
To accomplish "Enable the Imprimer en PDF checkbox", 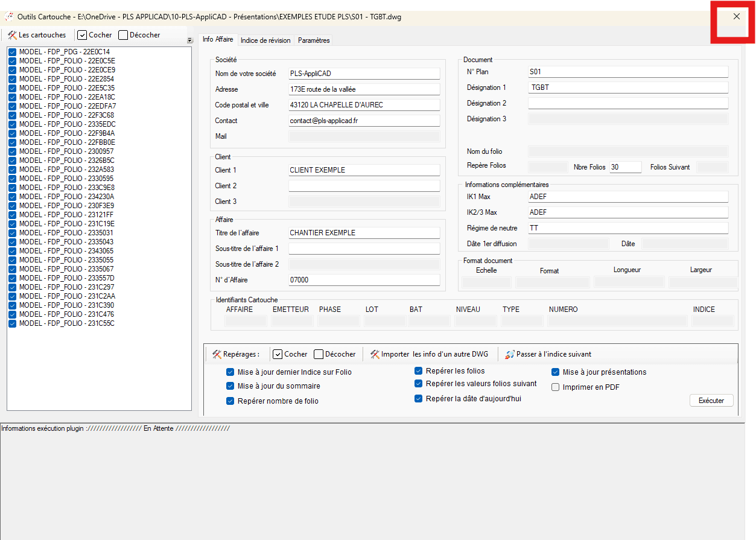I will [x=555, y=387].
